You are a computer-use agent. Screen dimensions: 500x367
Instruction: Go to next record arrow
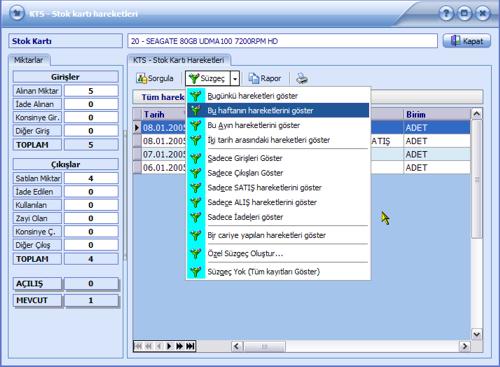click(x=169, y=346)
